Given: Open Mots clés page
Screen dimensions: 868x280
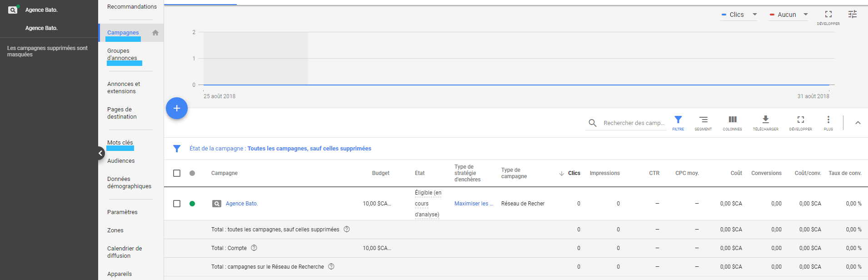Looking at the screenshot, I should tap(120, 143).
